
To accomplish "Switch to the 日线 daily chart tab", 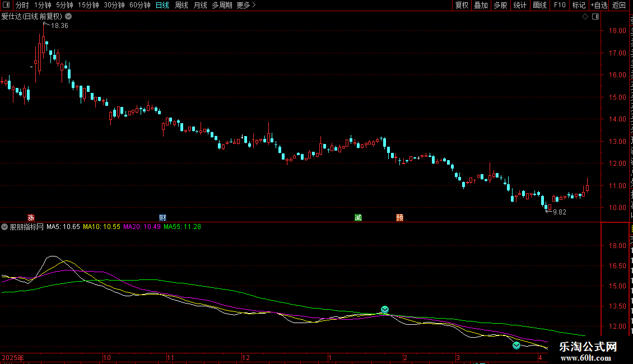I will click(162, 5).
